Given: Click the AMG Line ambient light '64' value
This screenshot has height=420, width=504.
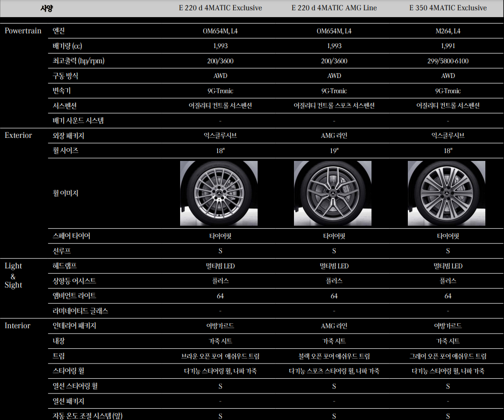Looking at the screenshot, I should (334, 296).
